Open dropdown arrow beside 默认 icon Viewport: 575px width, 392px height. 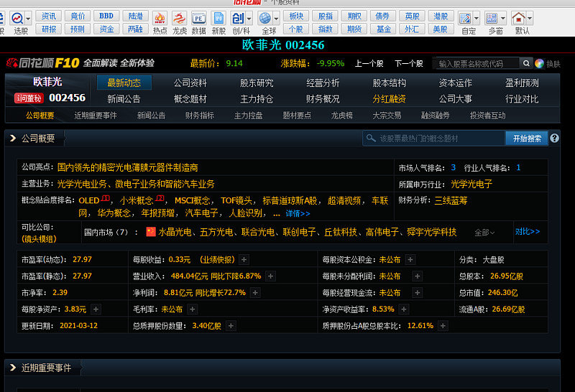(530, 18)
